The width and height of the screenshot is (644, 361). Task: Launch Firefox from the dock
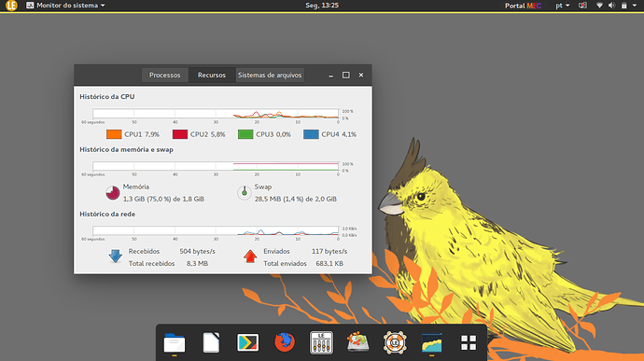point(285,342)
